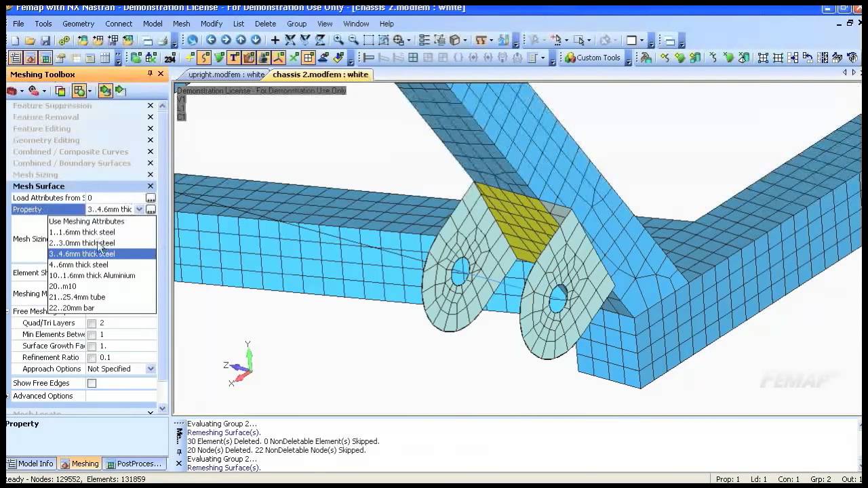Toggle Quad/Tri Layers checkbox
This screenshot has width=868, height=488.
tap(92, 323)
